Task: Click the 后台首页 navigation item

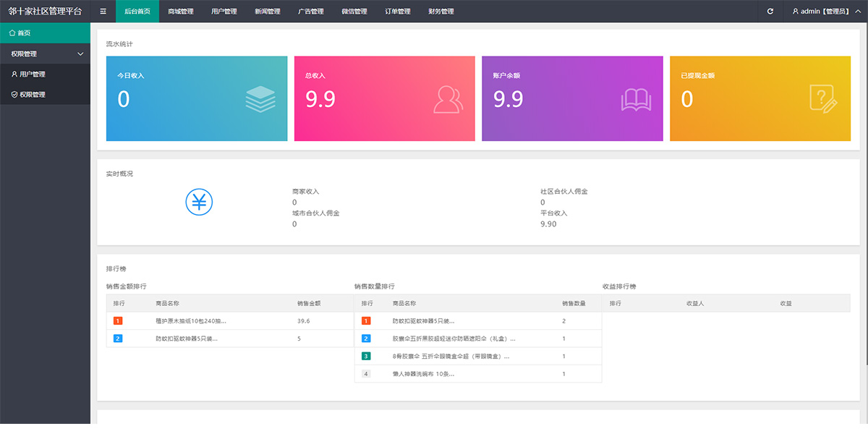Action: pyautogui.click(x=137, y=11)
